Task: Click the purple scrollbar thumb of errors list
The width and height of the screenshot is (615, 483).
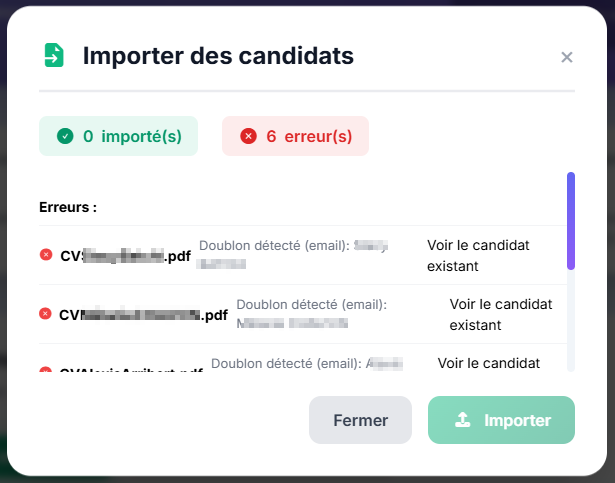Action: tap(571, 220)
